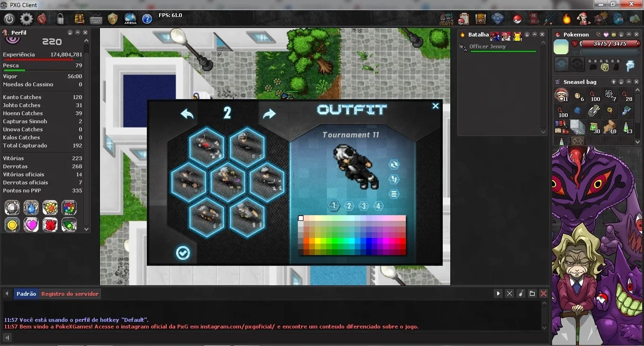Click the brush icon in chat bar
The width and height of the screenshot is (644, 346).
(x=521, y=294)
